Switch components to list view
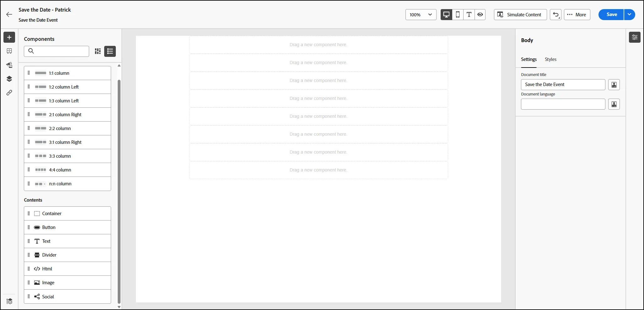Viewport: 644px width, 310px height. point(110,51)
